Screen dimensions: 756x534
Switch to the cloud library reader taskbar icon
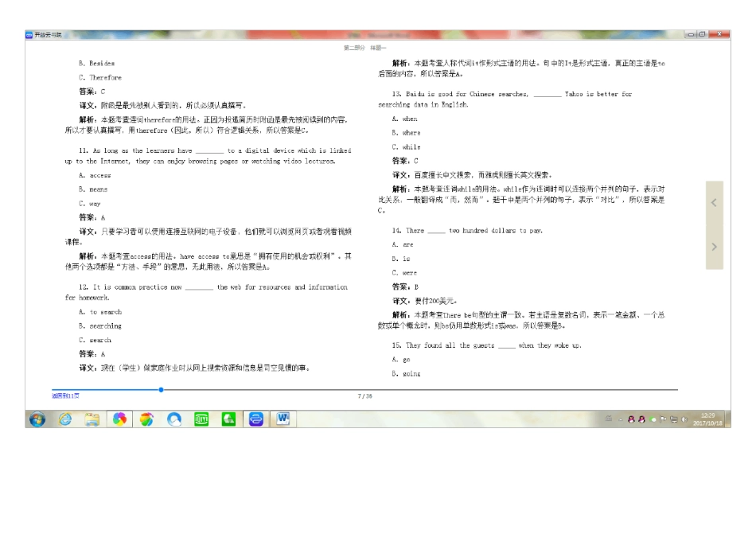coord(256,419)
